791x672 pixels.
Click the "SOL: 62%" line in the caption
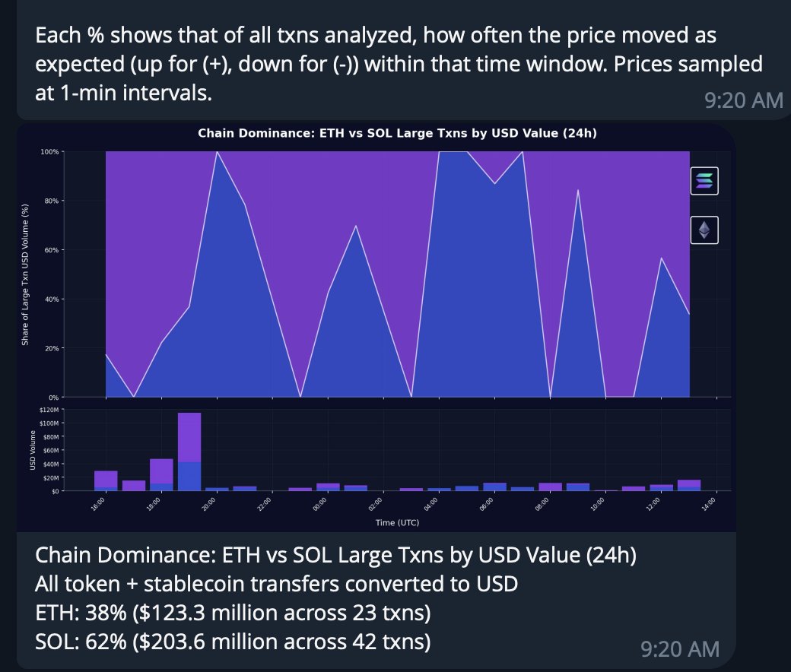[x=233, y=642]
